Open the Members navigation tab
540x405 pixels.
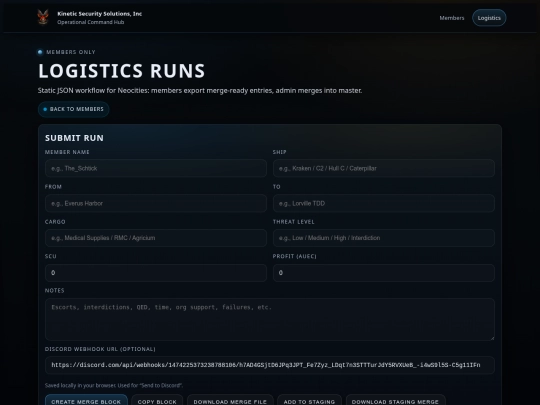tap(451, 18)
